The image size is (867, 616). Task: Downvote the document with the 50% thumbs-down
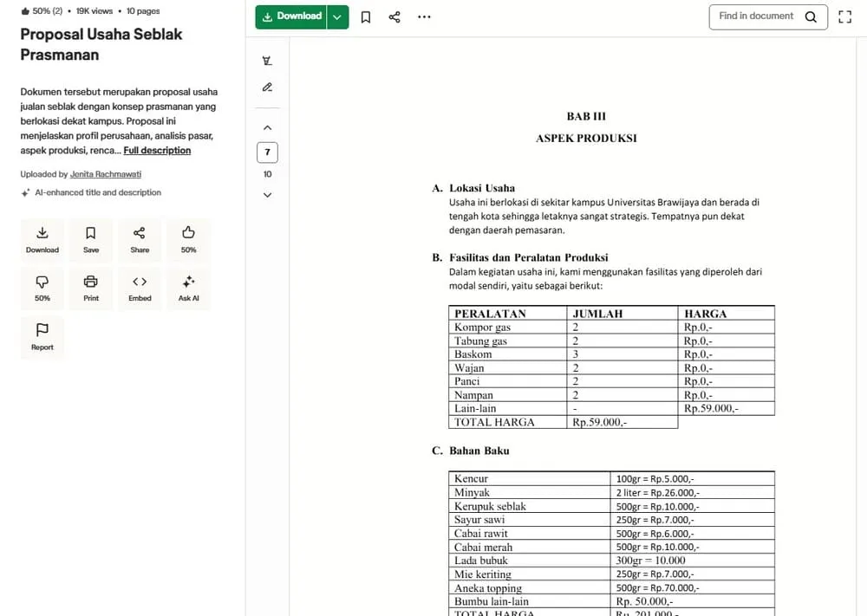pos(42,282)
